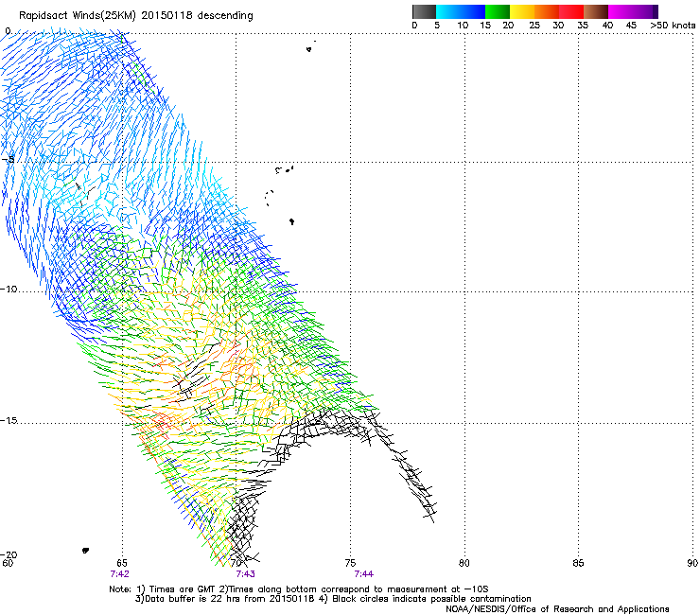Viewport: 700px width, 615px height.
Task: Click the title "Rapidsact Winds(25KM) 20150118 descending"
Action: [x=135, y=16]
